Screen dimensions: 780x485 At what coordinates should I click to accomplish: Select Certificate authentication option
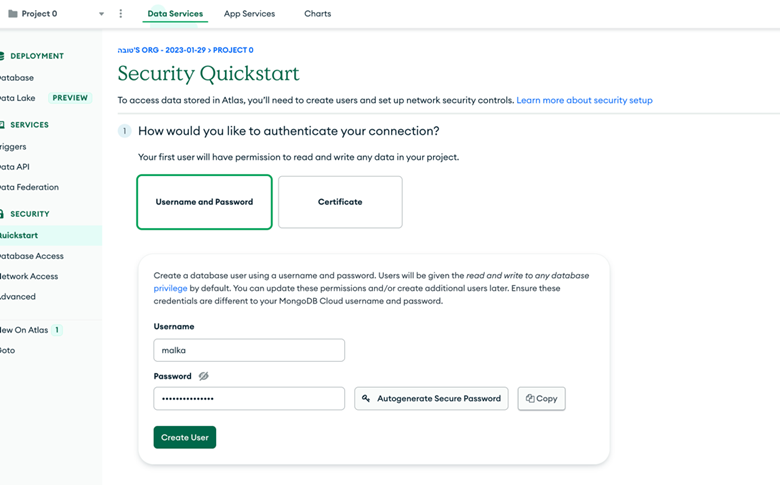point(340,202)
